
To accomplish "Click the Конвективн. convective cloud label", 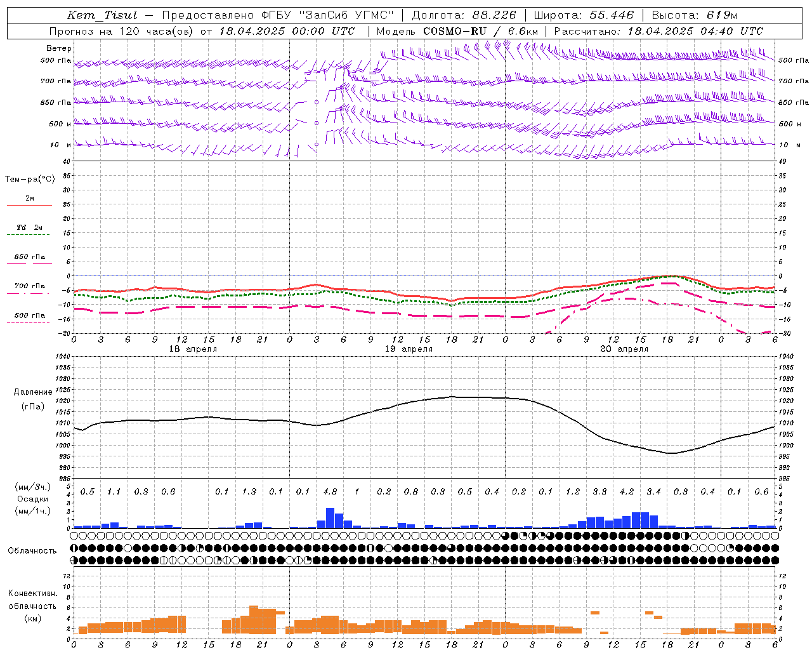I will click(x=32, y=594).
